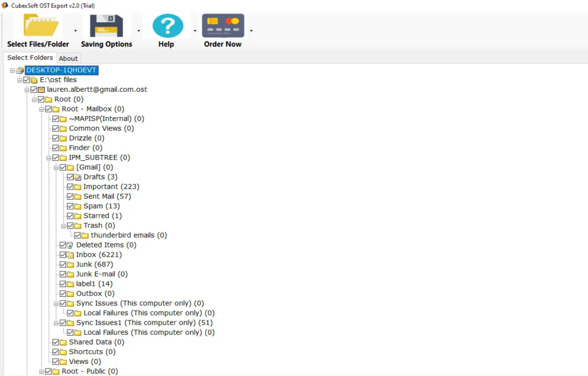The height and width of the screenshot is (376, 588).
Task: Click the Junk (687) folder icon
Action: 71,265
